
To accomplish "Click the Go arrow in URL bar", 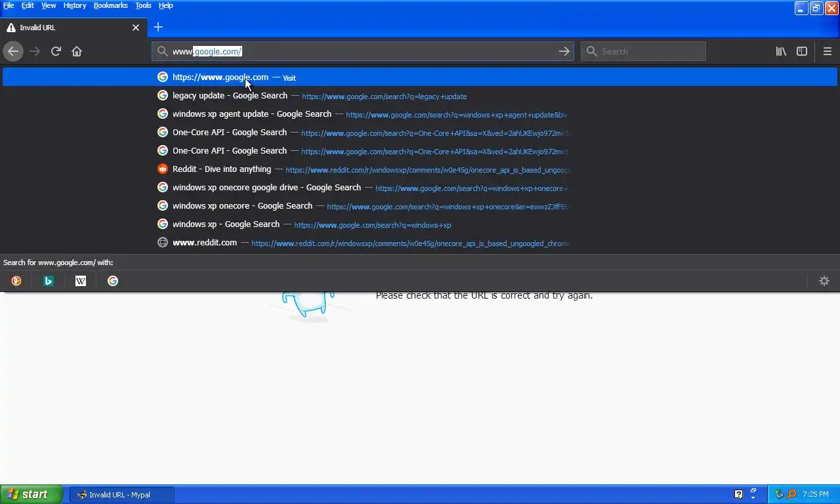I will pos(564,51).
